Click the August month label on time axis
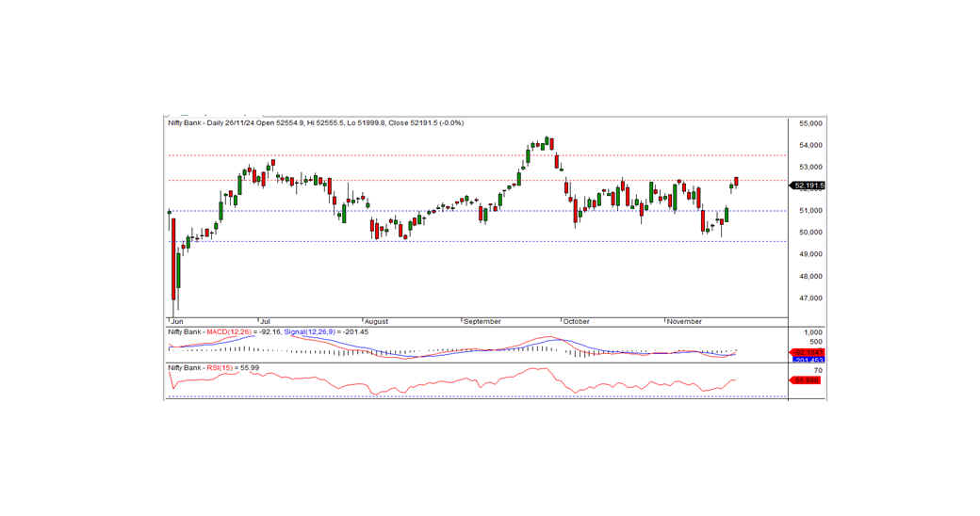 point(376,322)
